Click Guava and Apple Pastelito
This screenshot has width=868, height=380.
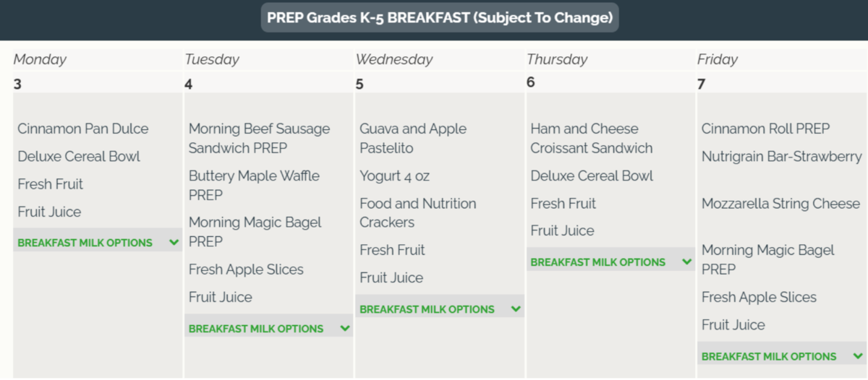click(413, 139)
